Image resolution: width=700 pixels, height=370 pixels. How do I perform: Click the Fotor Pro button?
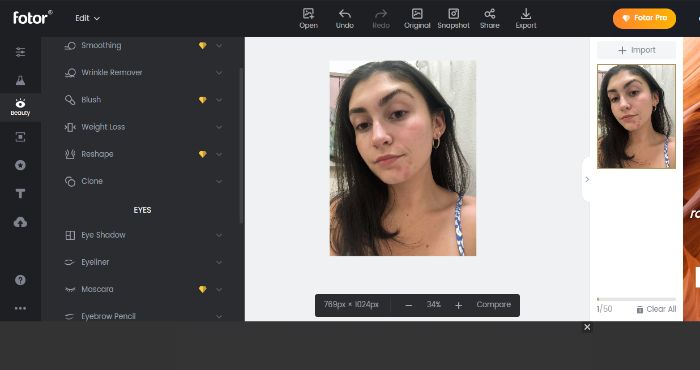pyautogui.click(x=644, y=18)
